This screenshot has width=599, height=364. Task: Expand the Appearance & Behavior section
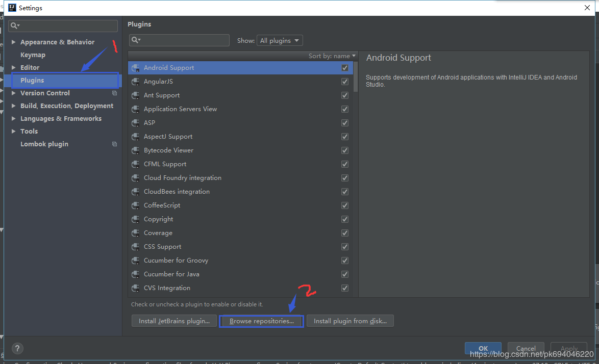point(14,42)
